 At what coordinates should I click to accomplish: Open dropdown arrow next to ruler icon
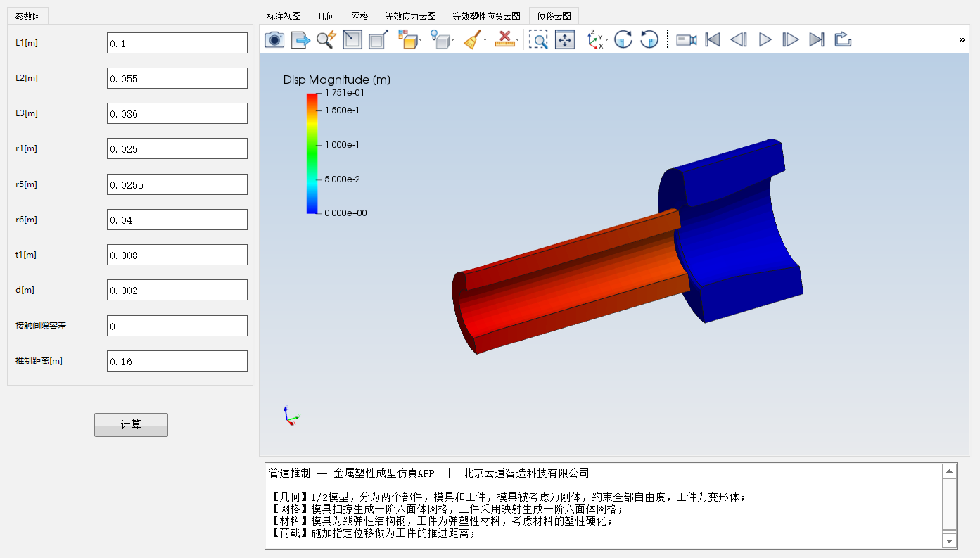518,40
